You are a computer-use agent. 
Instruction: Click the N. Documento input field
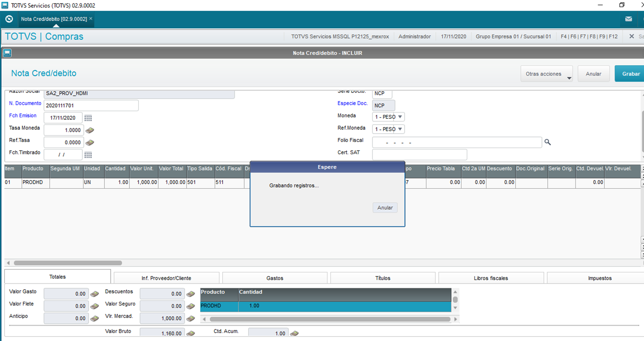pyautogui.click(x=91, y=105)
